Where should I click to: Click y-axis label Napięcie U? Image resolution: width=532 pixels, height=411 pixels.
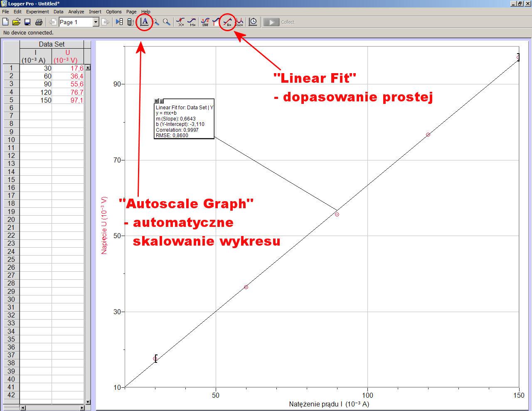coord(104,225)
